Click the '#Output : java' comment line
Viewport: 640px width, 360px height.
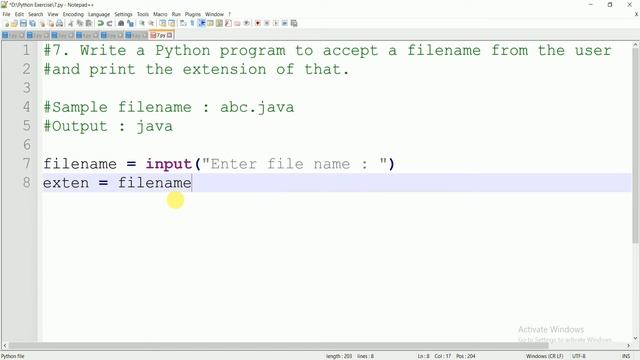point(108,126)
